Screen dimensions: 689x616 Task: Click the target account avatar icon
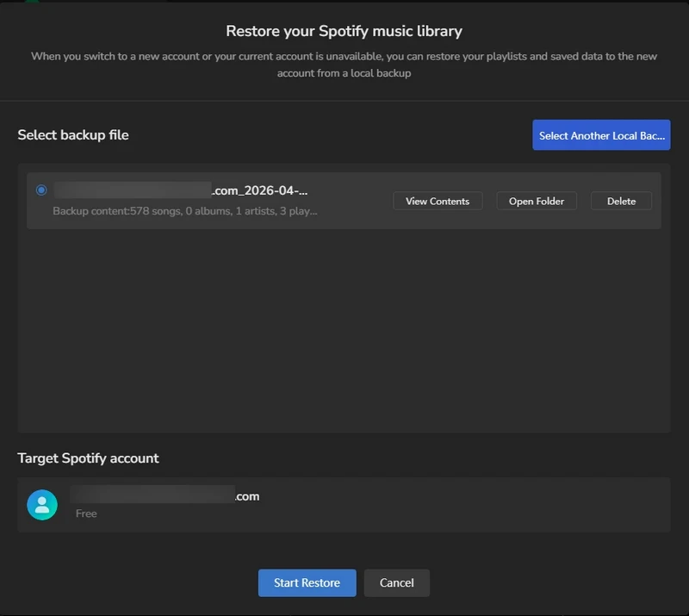(x=42, y=504)
